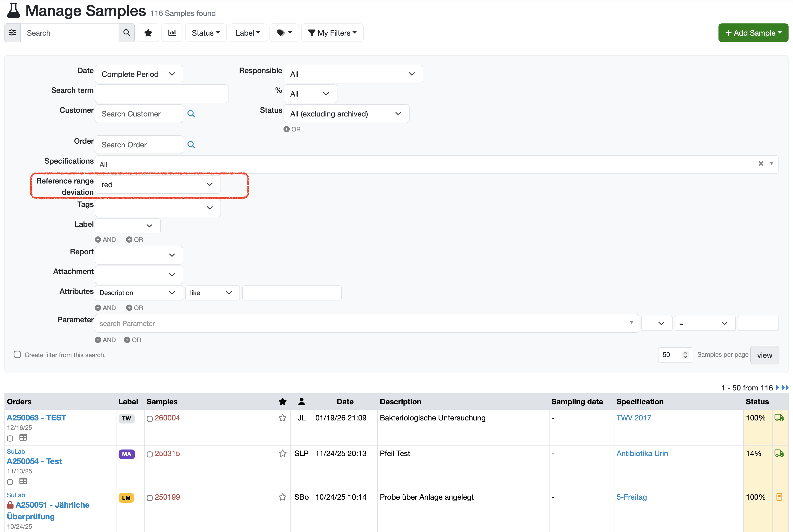The height and width of the screenshot is (532, 793).
Task: Open the Label toolbar menu
Action: click(x=248, y=33)
